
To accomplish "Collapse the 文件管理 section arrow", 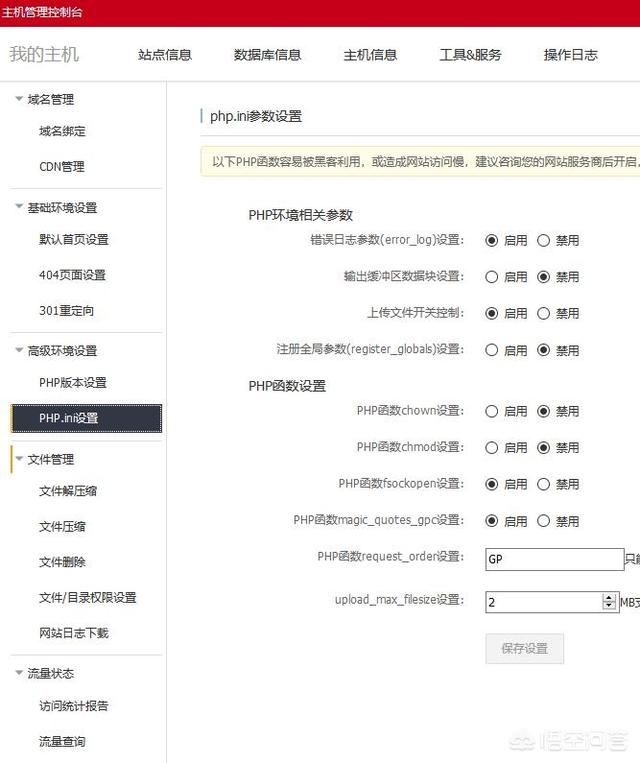I will coord(19,459).
